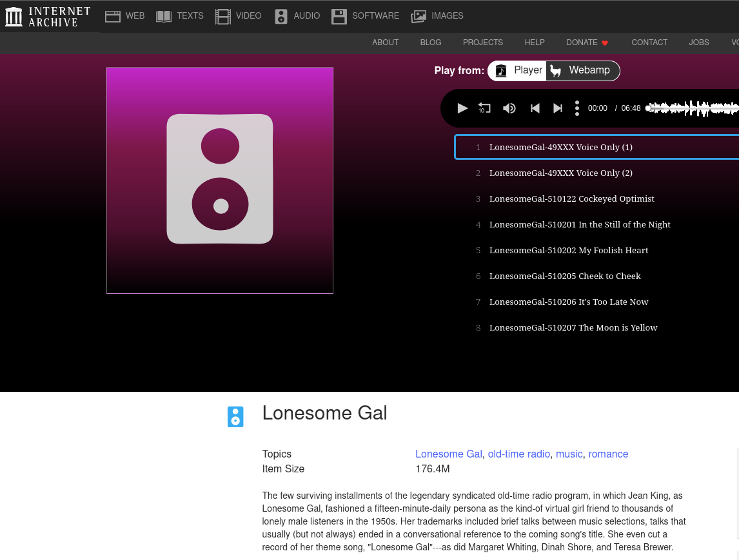Open the Software floppy disk icon

(339, 17)
